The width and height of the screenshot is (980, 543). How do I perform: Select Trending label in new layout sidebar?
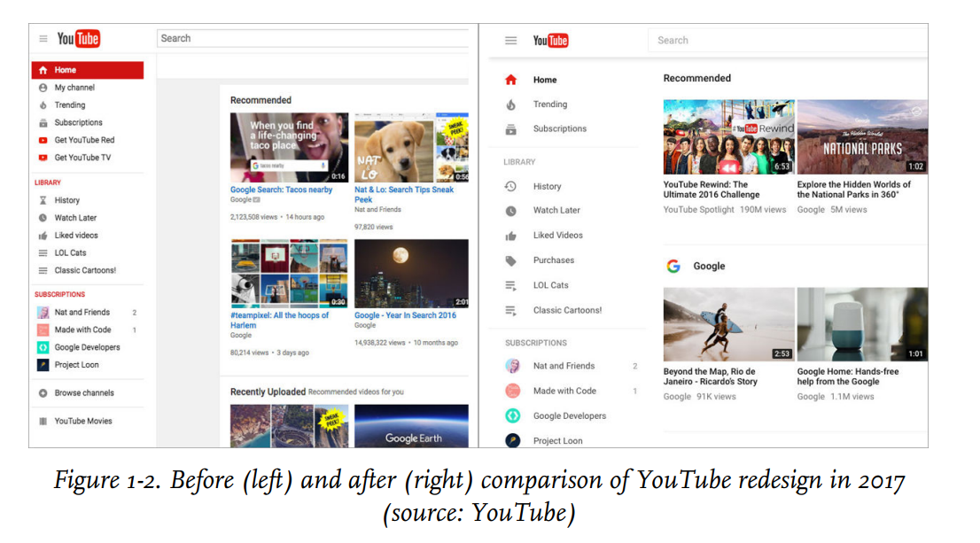pos(550,105)
